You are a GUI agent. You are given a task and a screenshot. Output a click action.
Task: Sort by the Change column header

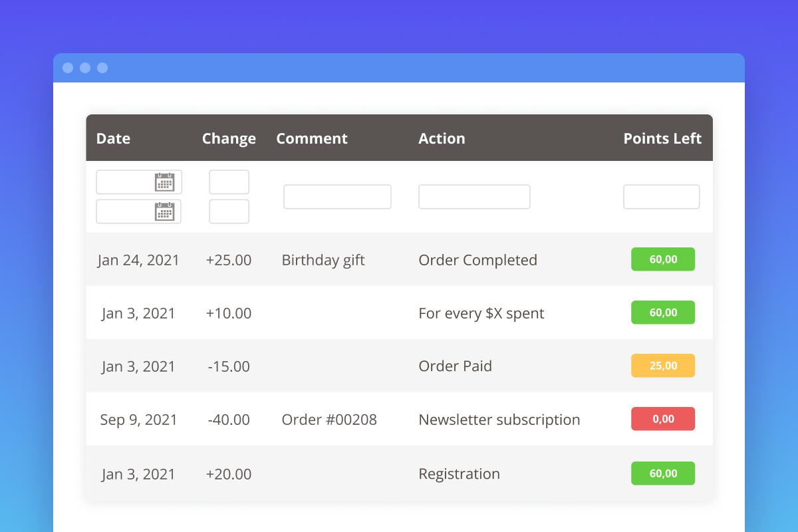click(x=229, y=138)
